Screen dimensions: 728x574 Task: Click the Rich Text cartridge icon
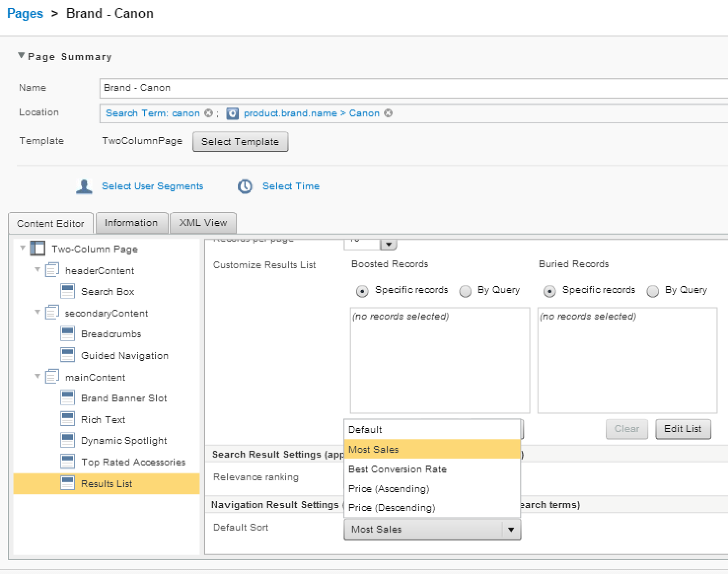(68, 419)
